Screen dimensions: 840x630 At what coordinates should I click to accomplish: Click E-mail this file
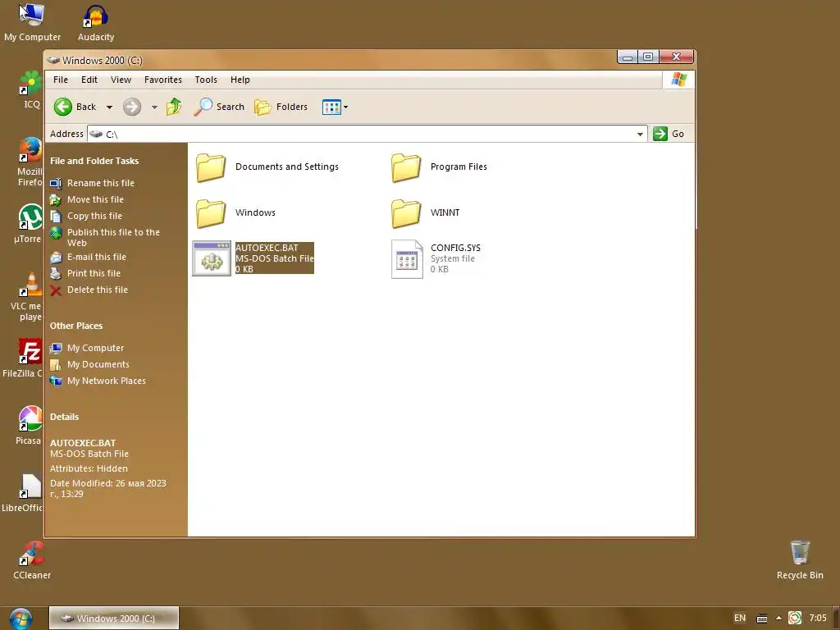pos(89,257)
